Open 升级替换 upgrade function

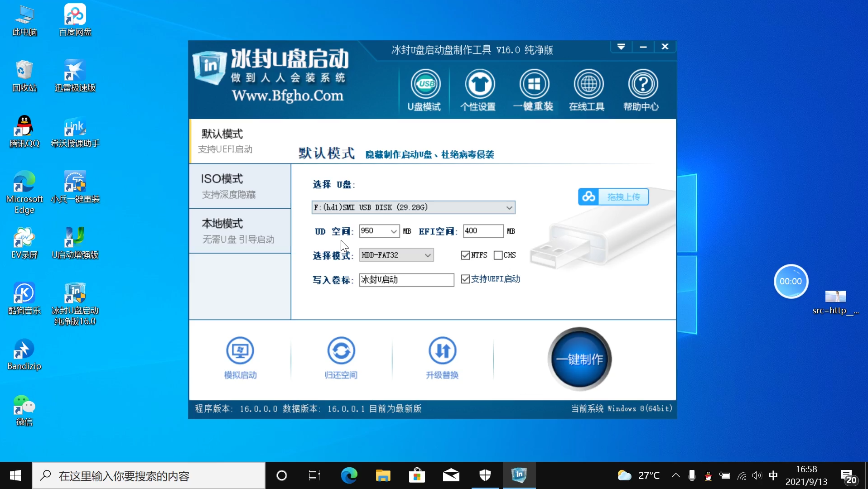point(442,358)
